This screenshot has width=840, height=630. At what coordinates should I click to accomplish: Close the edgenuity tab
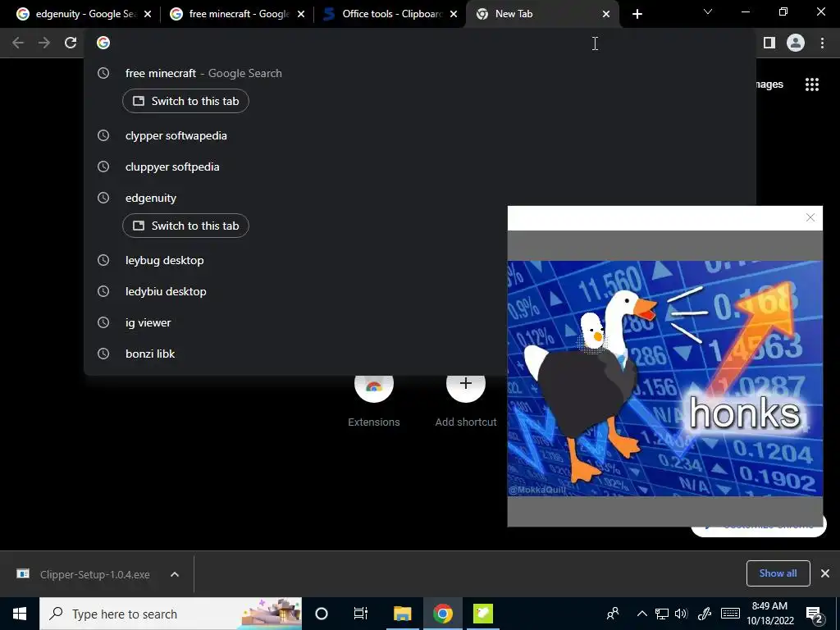tap(148, 14)
